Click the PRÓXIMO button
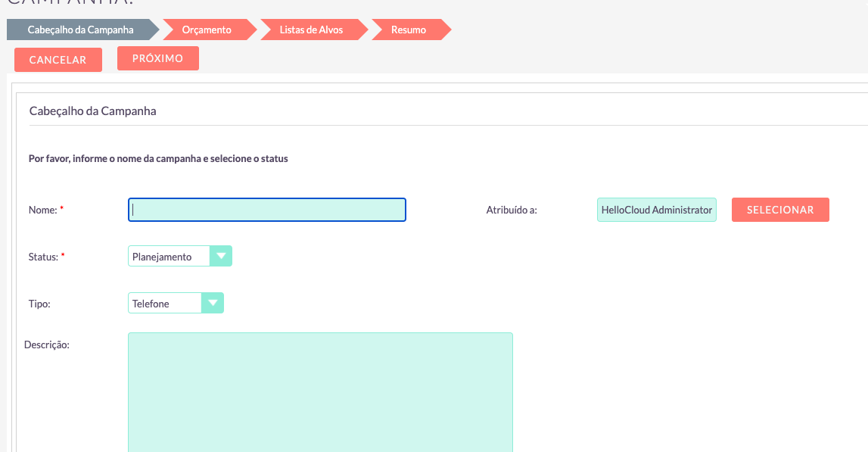 pyautogui.click(x=157, y=58)
